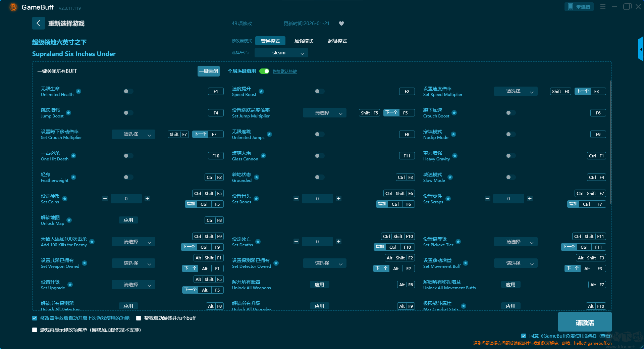The width and height of the screenshot is (644, 349).
Task: Open the Set Weapon Owned dropdown
Action: click(x=133, y=263)
